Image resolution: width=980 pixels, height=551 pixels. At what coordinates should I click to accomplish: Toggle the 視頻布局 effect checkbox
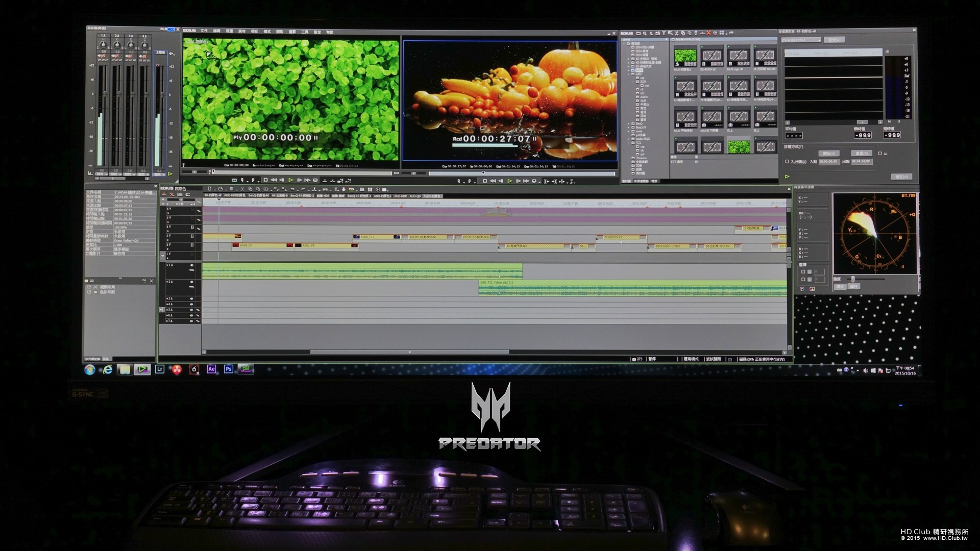coord(89,287)
